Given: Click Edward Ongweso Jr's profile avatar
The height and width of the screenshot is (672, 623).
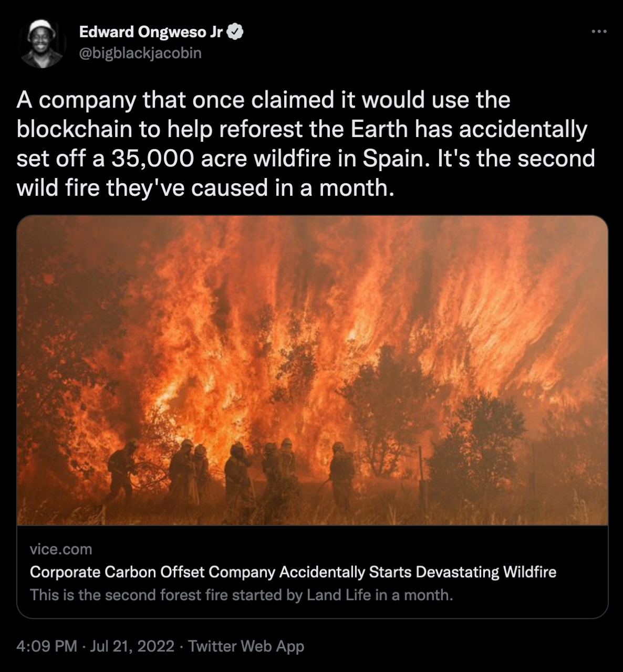Looking at the screenshot, I should (x=43, y=44).
